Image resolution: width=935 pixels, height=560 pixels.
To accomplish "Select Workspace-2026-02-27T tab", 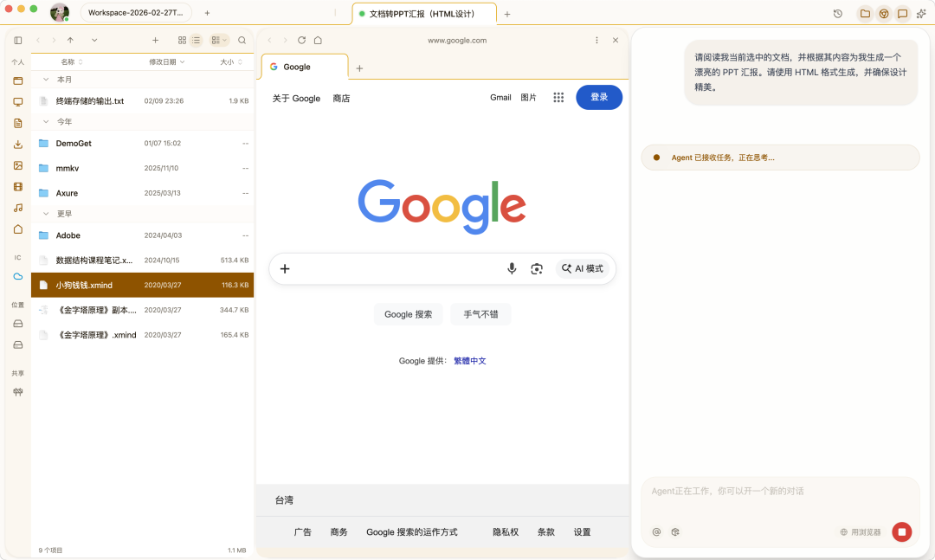I will pyautogui.click(x=136, y=12).
